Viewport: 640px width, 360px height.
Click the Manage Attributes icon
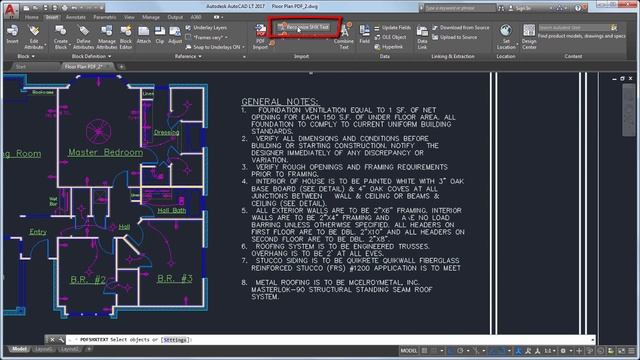click(107, 31)
